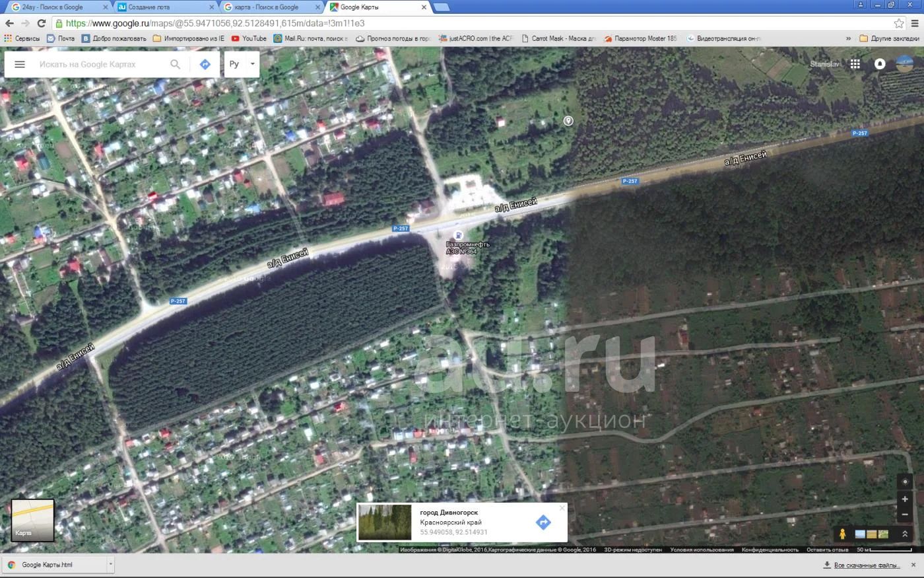Bookmark this page with the star
The width and height of the screenshot is (924, 578).
898,23
